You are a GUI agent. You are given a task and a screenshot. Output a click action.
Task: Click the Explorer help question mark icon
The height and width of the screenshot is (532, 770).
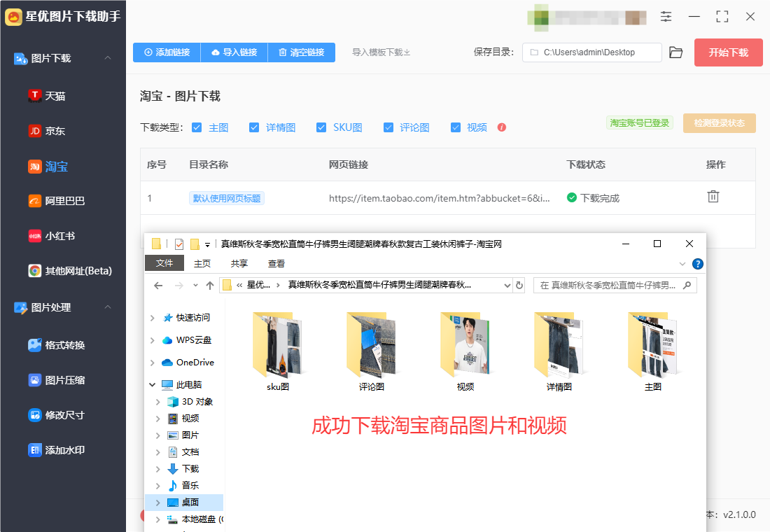coord(697,264)
